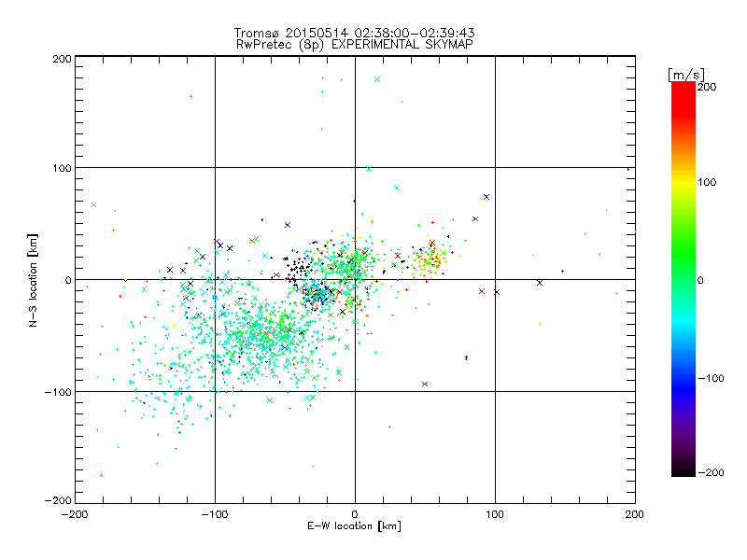Click the 'N-S location [km]' axis label
The width and height of the screenshot is (747, 560).
[33, 280]
